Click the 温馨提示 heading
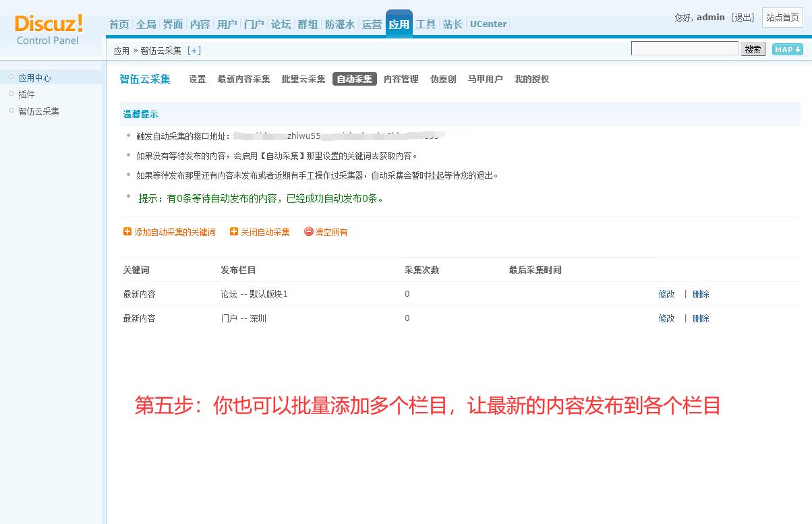812x524 pixels. tap(140, 114)
